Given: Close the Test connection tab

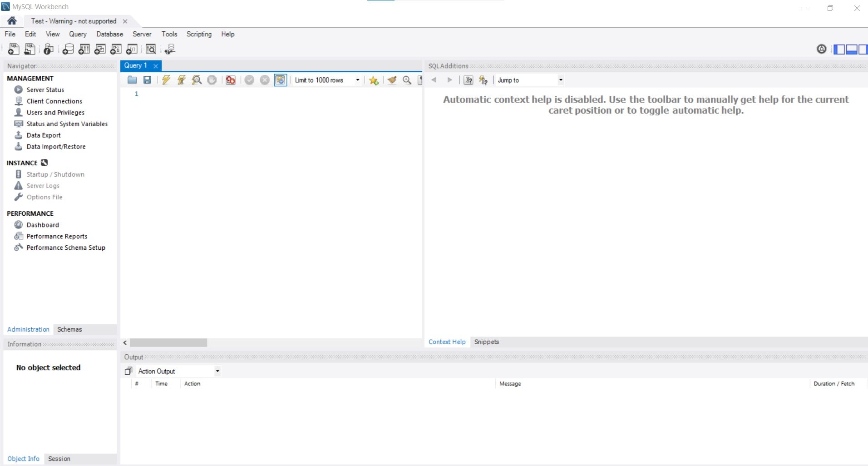Looking at the screenshot, I should coord(125,21).
